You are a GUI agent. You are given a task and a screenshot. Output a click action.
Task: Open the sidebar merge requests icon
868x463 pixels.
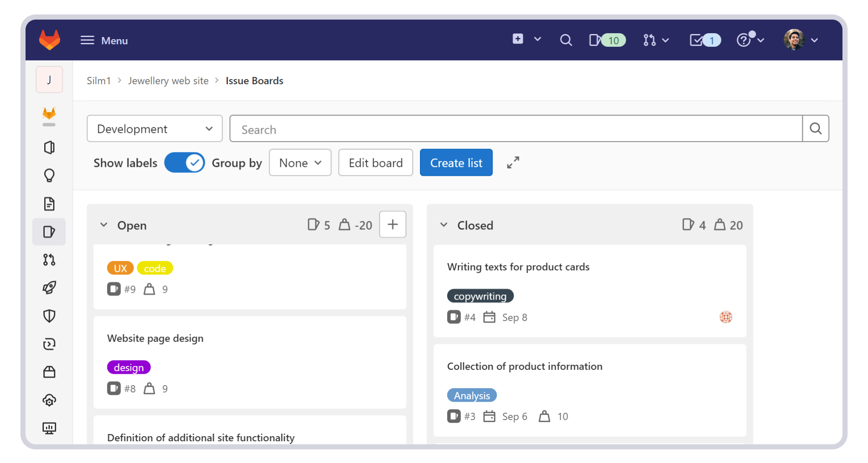point(49,260)
